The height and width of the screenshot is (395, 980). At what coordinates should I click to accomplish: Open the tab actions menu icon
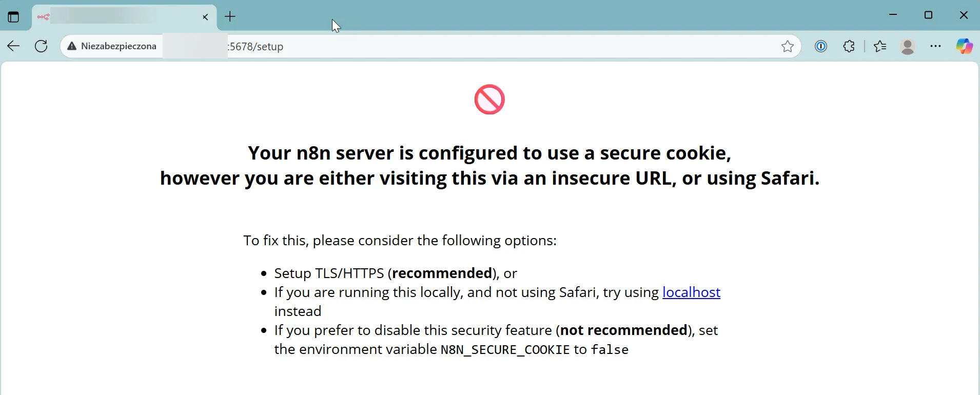pyautogui.click(x=13, y=17)
